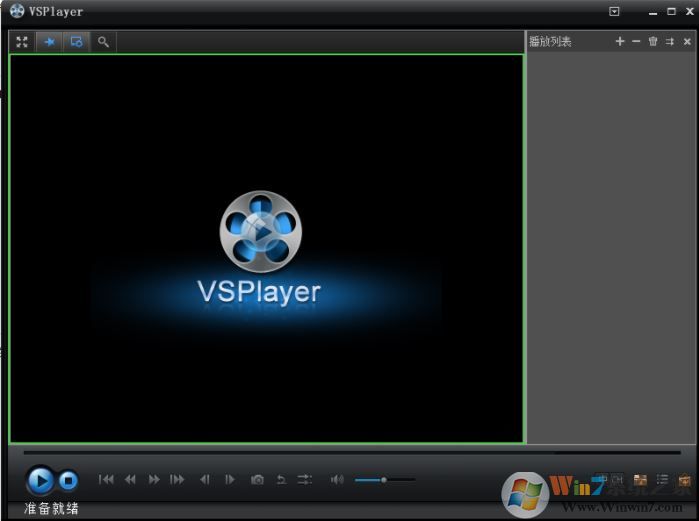The width and height of the screenshot is (699, 521).
Task: Open the title bar dropdown menu
Action: click(x=614, y=12)
